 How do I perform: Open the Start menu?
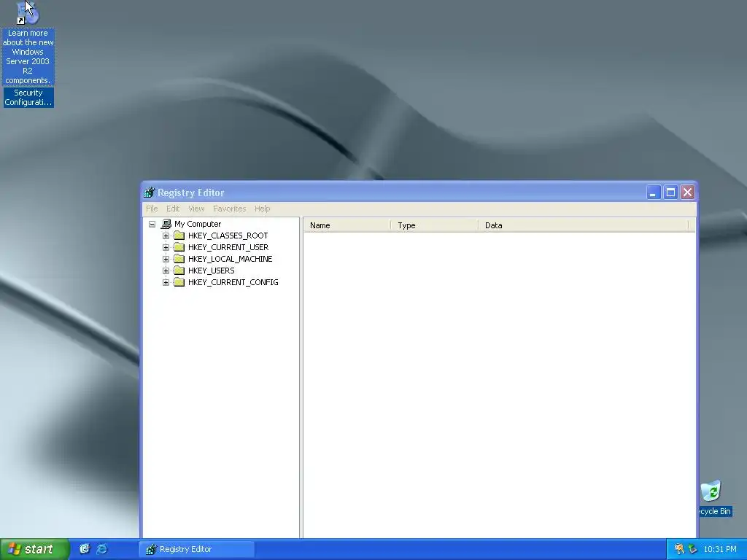[x=34, y=549]
